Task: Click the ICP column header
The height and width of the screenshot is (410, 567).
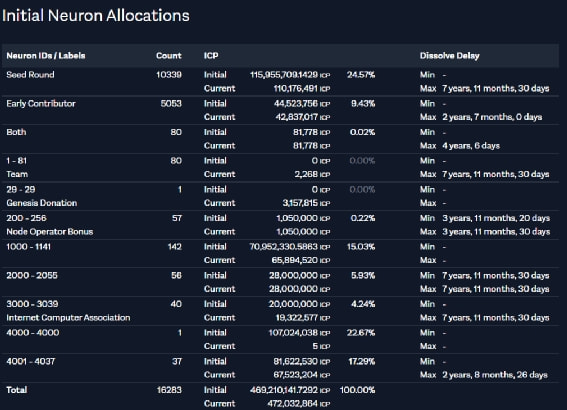Action: coord(211,56)
